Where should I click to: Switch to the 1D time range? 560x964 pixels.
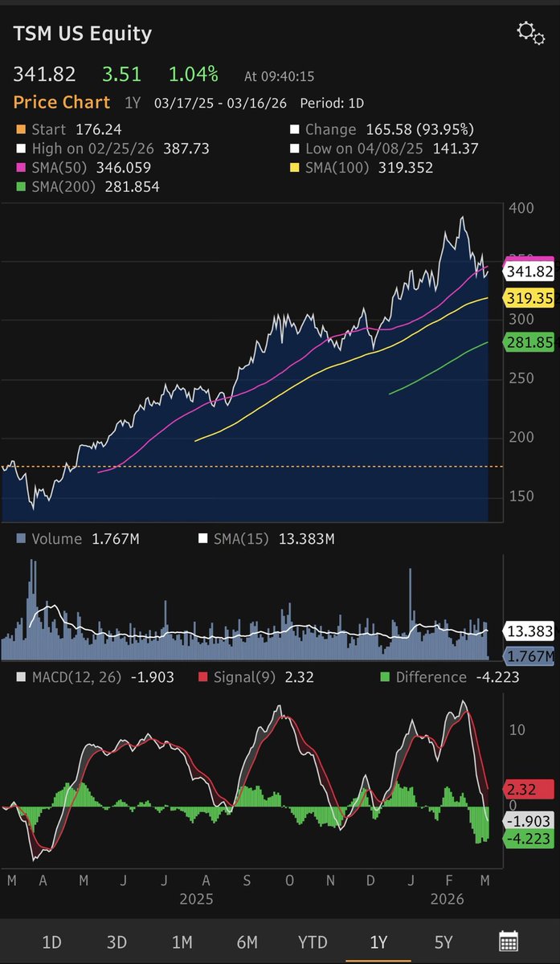point(51,942)
